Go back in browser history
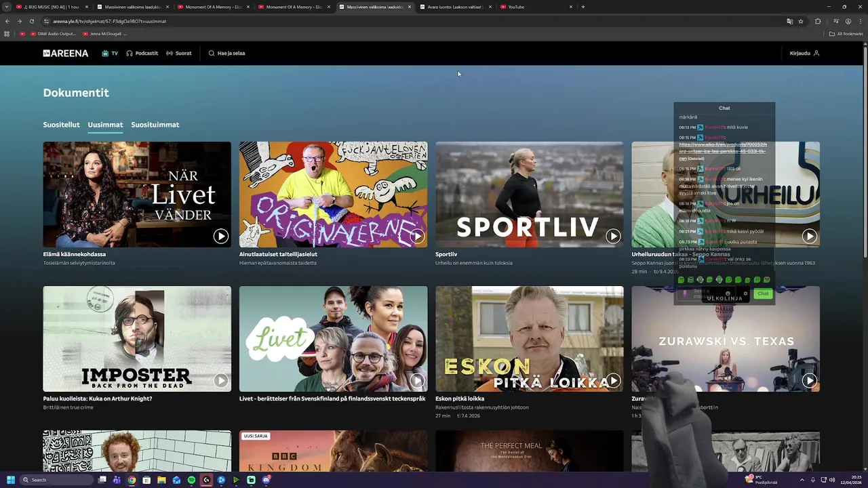Image resolution: width=868 pixels, height=488 pixels. [7, 21]
